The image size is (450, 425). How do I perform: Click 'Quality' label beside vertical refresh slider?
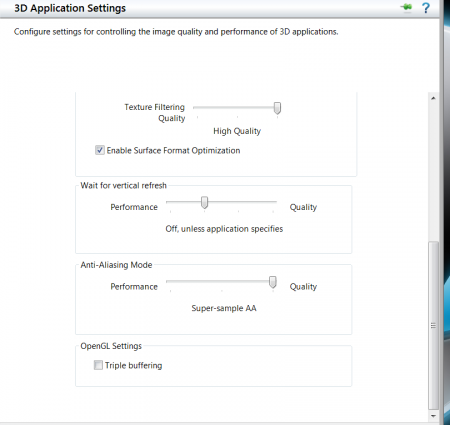tap(303, 207)
